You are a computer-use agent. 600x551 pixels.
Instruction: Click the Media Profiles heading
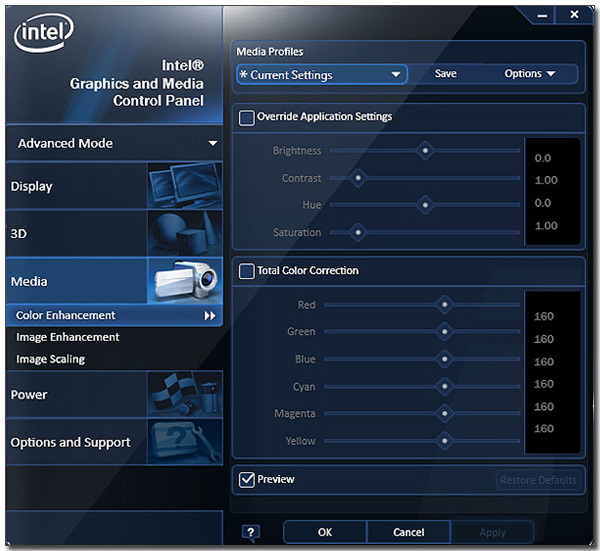coord(270,52)
